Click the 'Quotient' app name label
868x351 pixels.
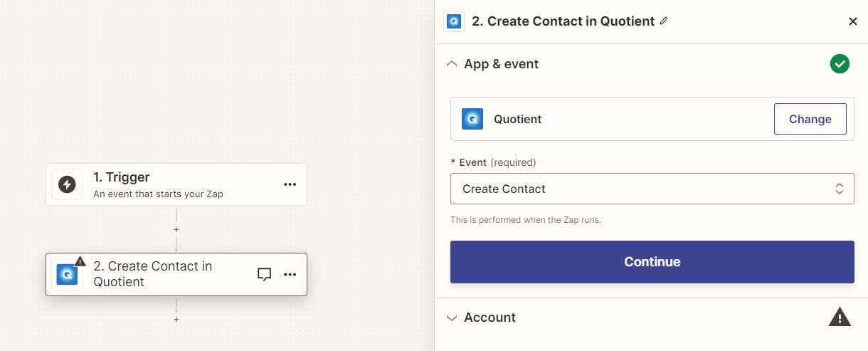(518, 120)
